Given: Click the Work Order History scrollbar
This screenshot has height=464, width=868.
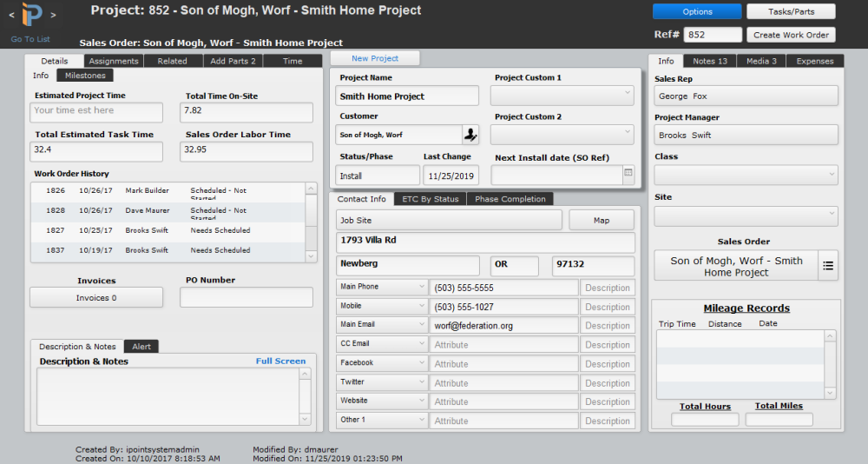Looking at the screenshot, I should pos(311,222).
